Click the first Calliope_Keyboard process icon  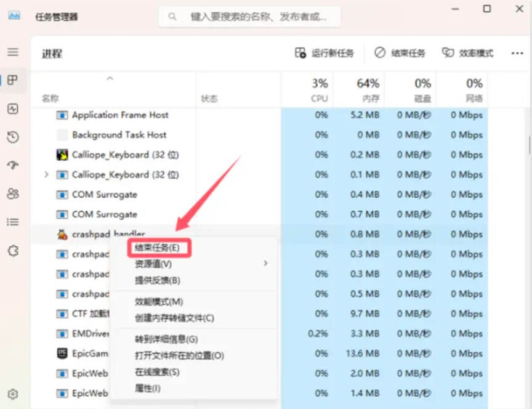coord(62,155)
